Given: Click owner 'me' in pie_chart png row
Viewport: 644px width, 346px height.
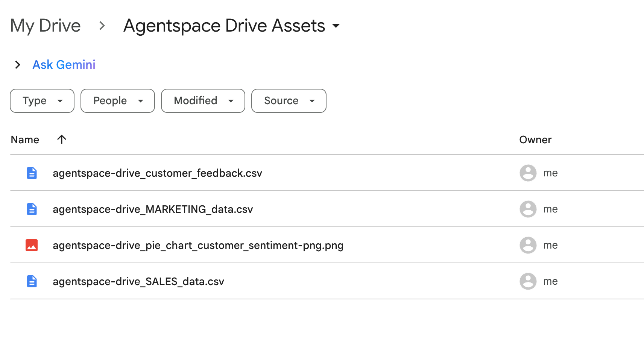Looking at the screenshot, I should tap(550, 245).
